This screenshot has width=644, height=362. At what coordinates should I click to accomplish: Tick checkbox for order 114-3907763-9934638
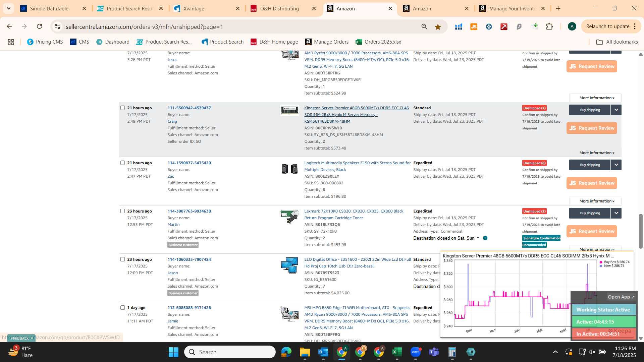pos(122,211)
